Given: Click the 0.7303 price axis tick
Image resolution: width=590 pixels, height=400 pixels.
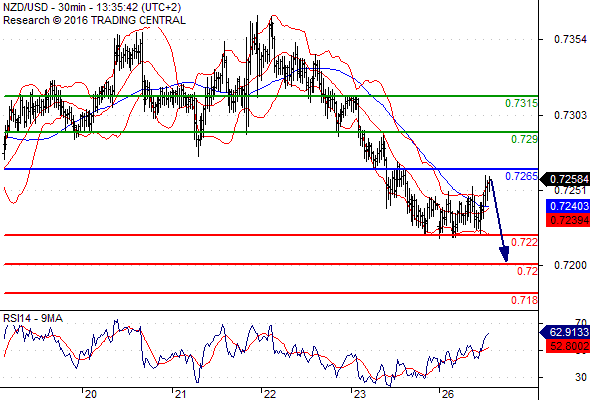Looking at the screenshot, I should pyautogui.click(x=570, y=115).
